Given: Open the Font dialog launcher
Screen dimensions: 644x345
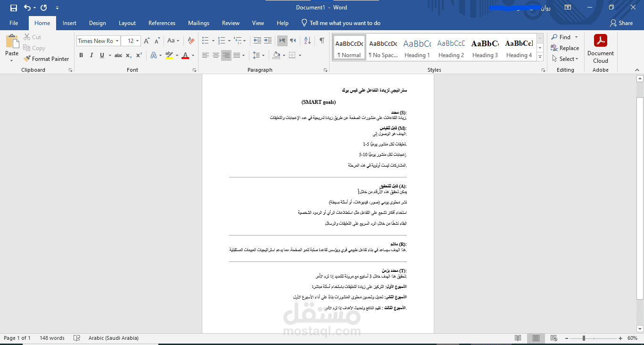Looking at the screenshot, I should (194, 70).
